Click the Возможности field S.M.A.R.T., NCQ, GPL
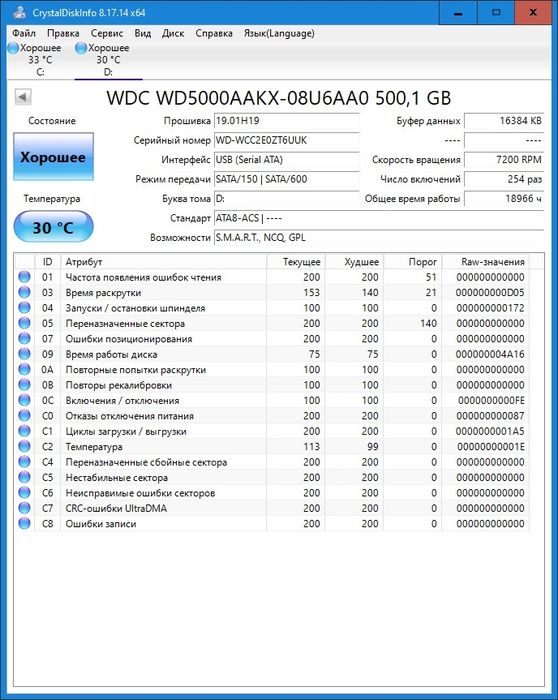The height and width of the screenshot is (700, 558). [379, 238]
